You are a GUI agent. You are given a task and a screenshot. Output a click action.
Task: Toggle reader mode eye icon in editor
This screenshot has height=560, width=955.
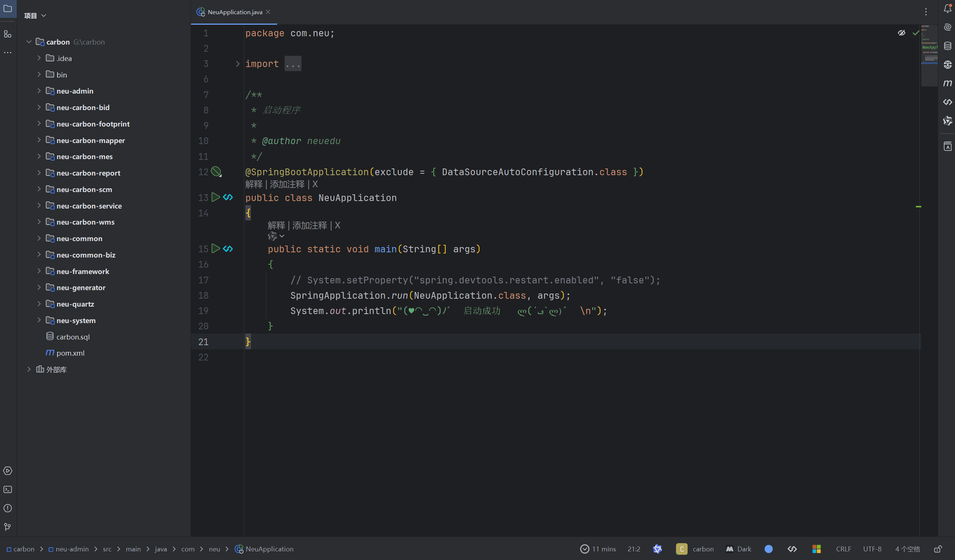pos(901,33)
